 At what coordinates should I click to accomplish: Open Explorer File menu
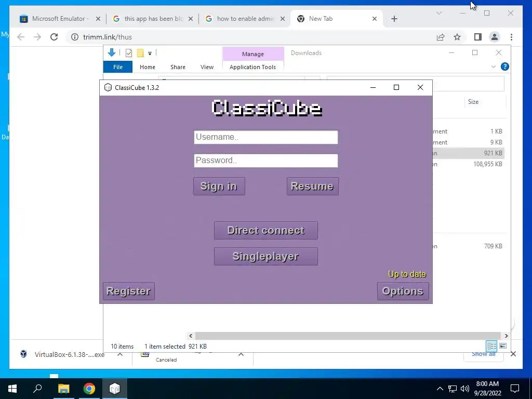118,67
